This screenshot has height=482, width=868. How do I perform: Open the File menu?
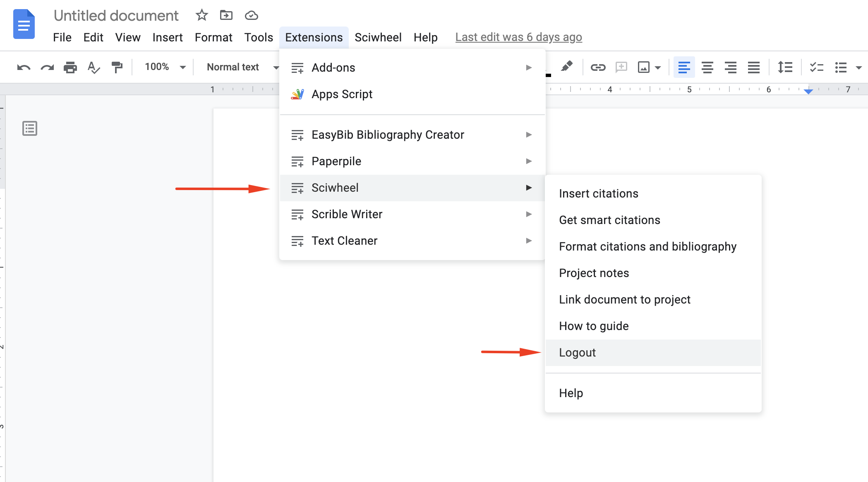coord(62,37)
